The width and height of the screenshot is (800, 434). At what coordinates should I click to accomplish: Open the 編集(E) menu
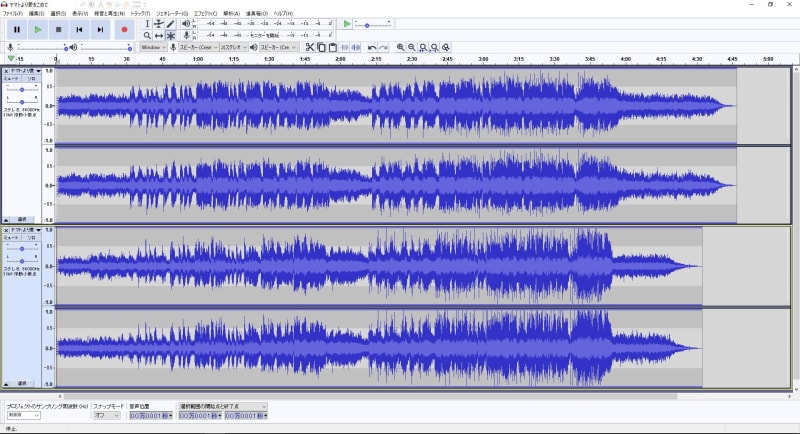point(36,14)
